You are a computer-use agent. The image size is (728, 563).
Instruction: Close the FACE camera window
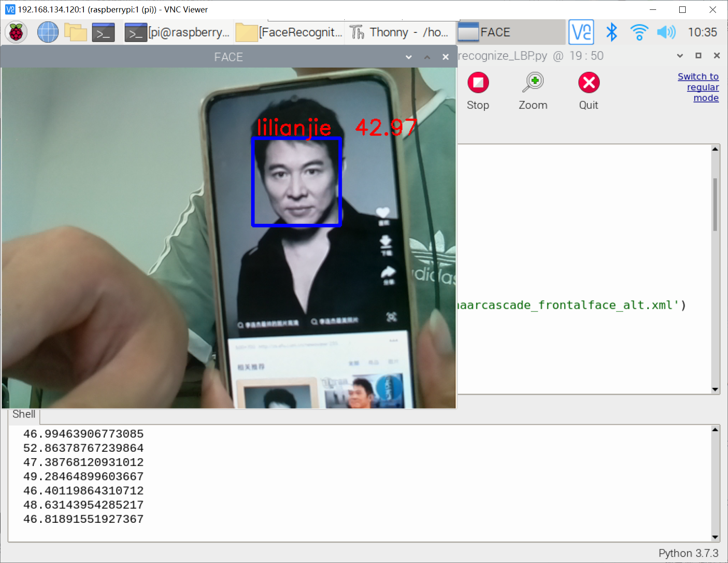(445, 57)
